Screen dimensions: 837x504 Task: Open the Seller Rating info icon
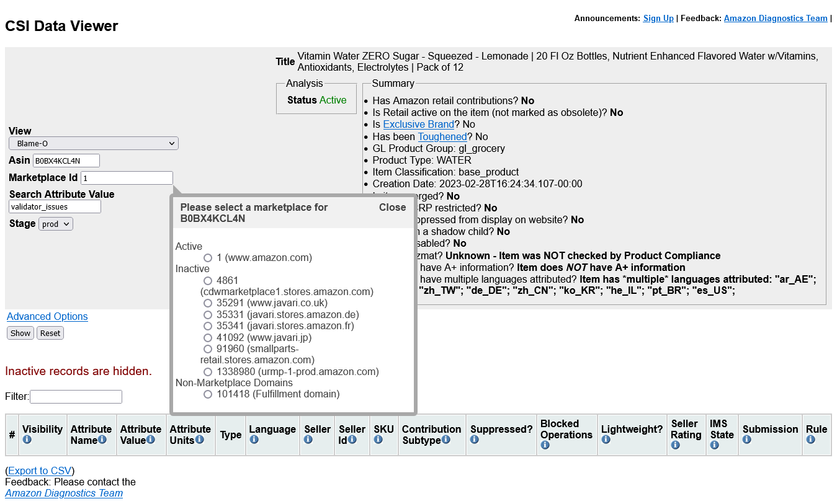676,445
